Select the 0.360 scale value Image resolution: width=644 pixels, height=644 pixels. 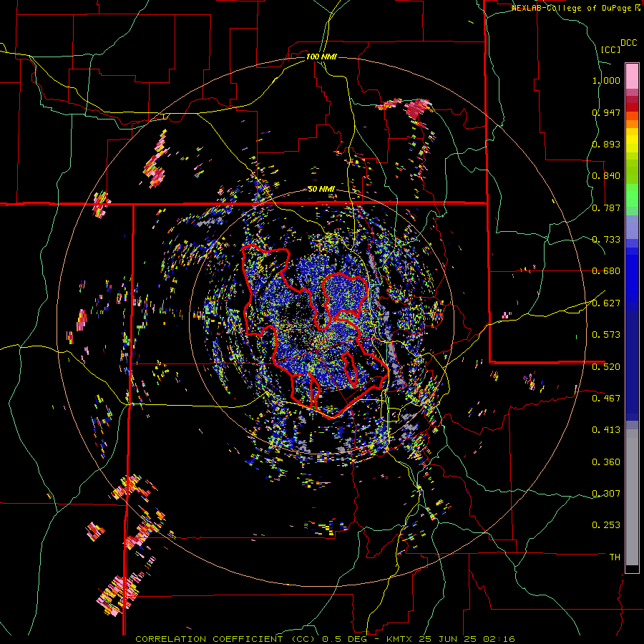(606, 462)
